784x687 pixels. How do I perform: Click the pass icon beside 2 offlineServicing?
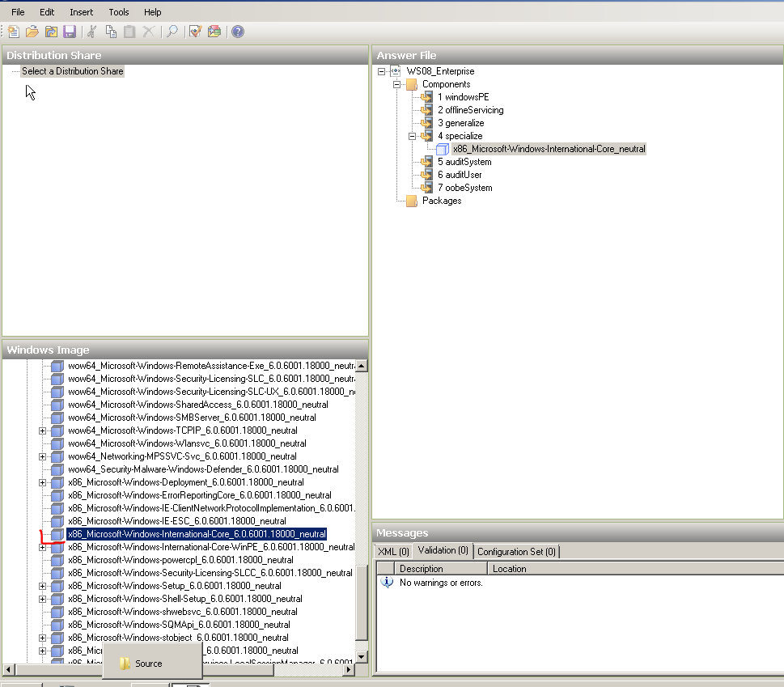pos(426,110)
